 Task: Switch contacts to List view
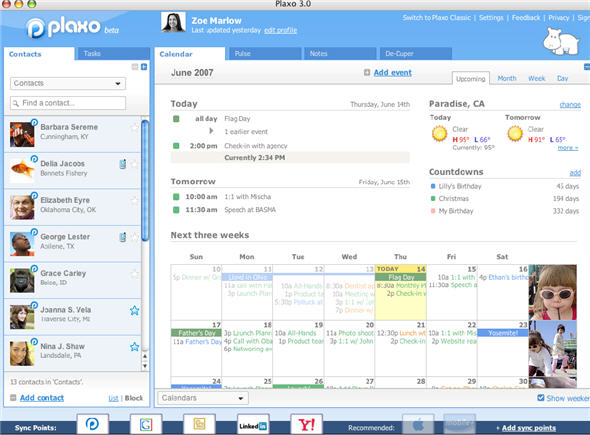(x=113, y=398)
